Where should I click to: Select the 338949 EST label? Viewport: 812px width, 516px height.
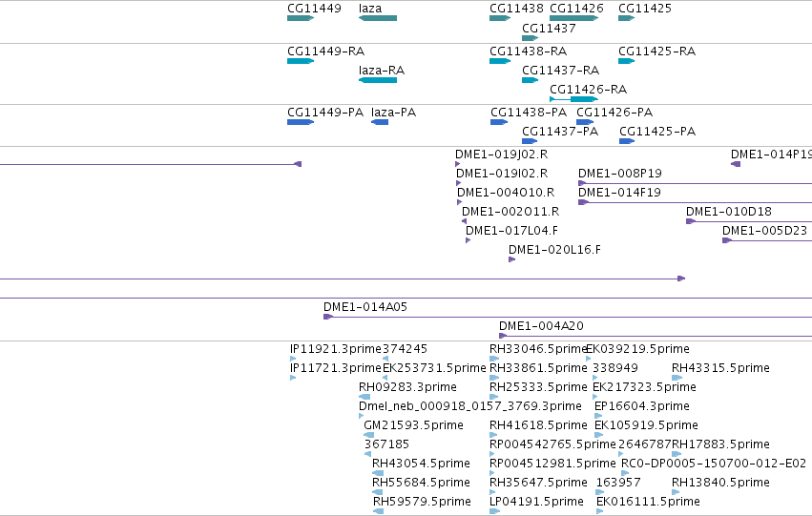615,368
